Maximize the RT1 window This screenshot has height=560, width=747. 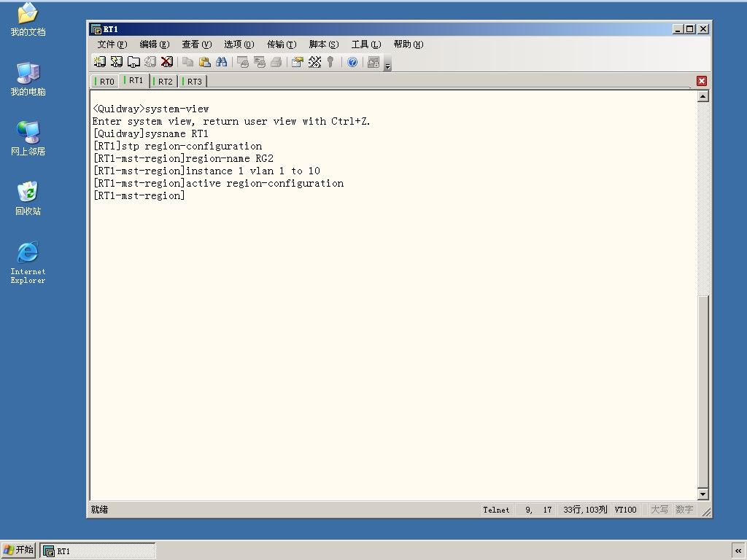[x=689, y=29]
